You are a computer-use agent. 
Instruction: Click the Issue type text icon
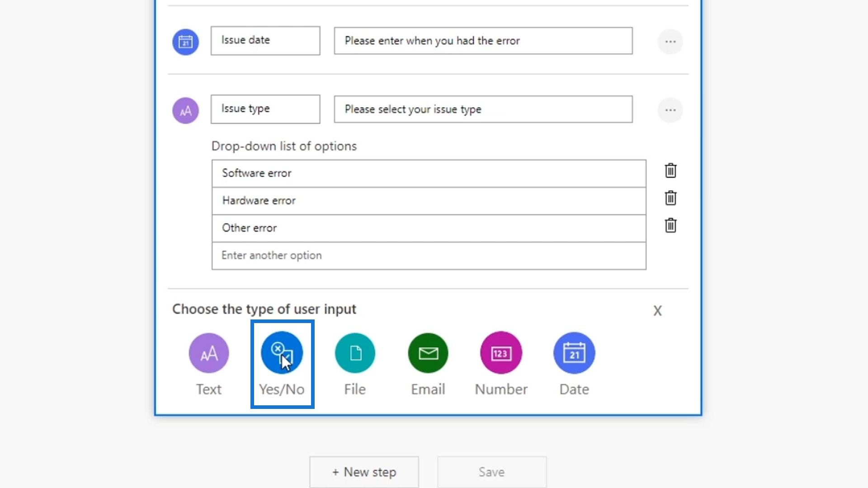(x=185, y=111)
